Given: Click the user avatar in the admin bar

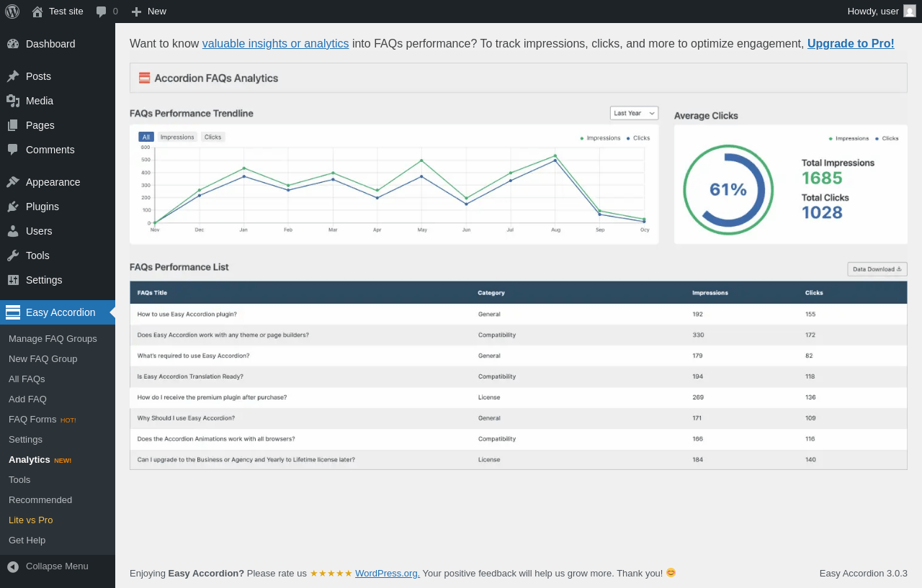Looking at the screenshot, I should click(910, 11).
